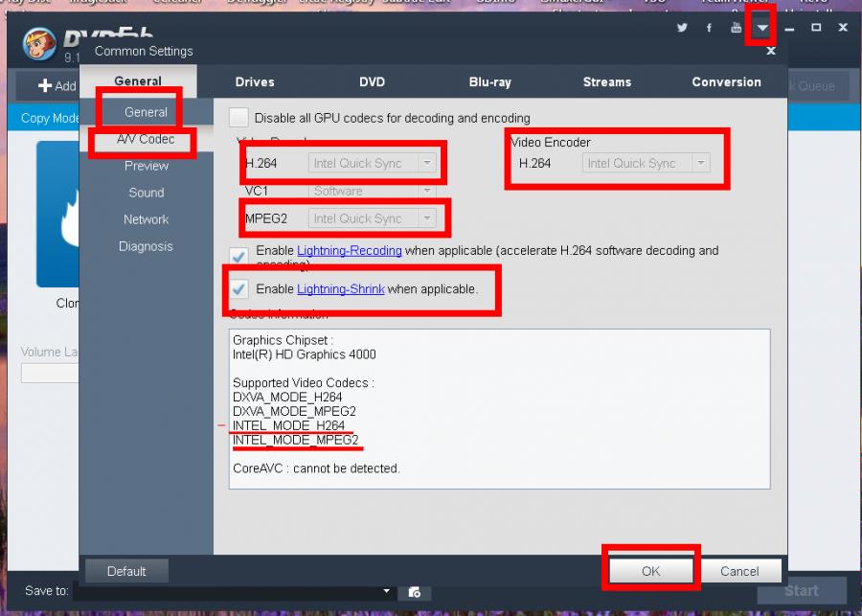Switch to the Conversion tab
This screenshot has width=862, height=616.
tap(726, 82)
